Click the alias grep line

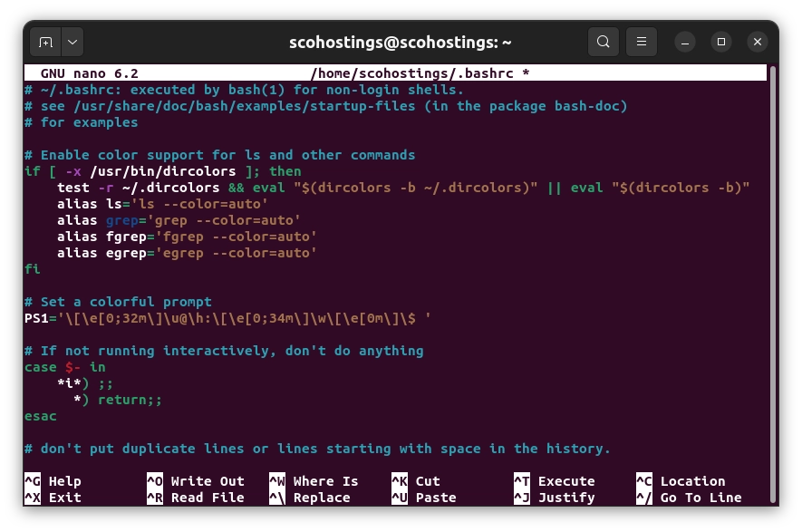179,220
